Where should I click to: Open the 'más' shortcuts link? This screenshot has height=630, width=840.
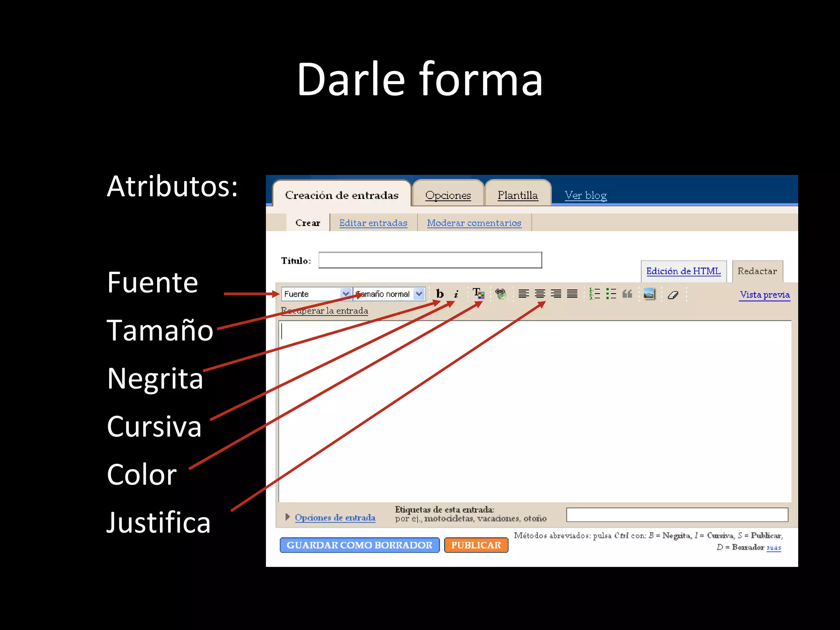[774, 547]
